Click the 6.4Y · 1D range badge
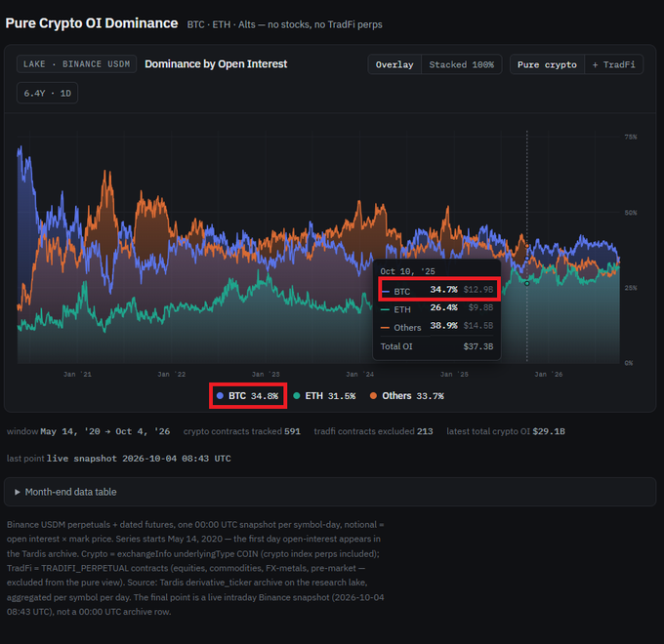 coord(48,93)
